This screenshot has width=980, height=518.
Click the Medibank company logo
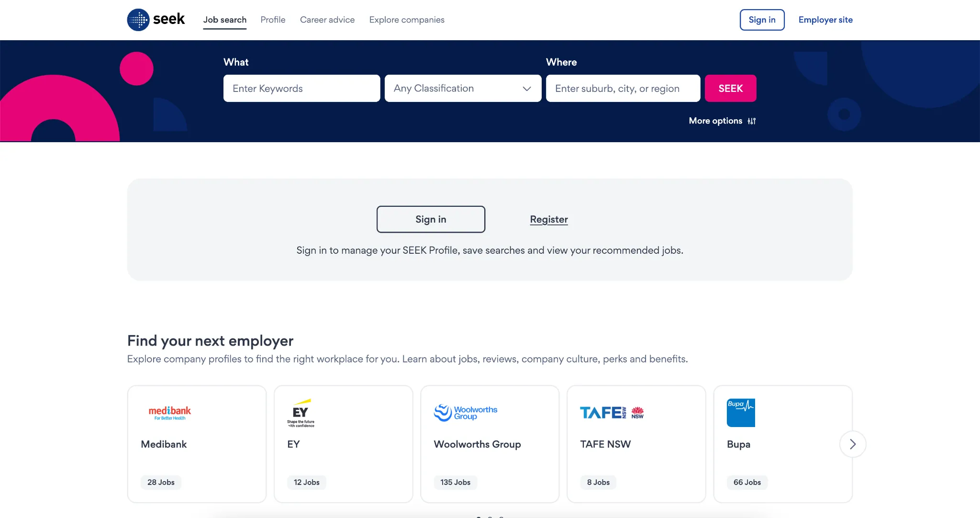pos(169,413)
